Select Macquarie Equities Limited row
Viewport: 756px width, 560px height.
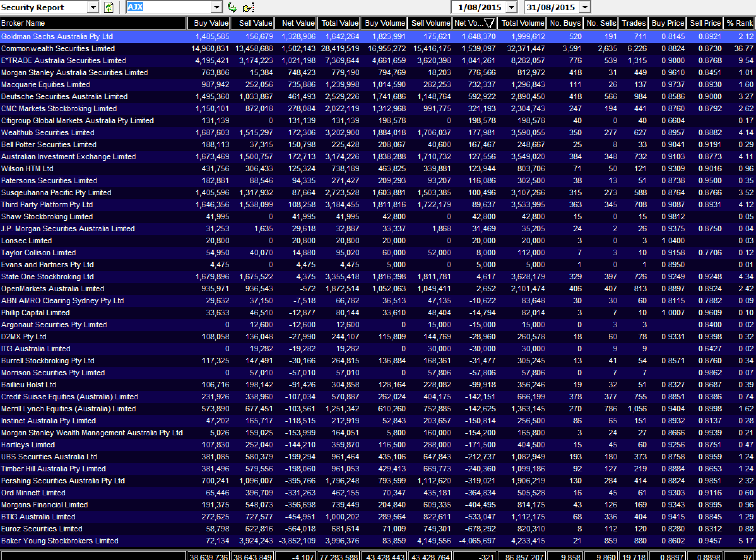[x=377, y=85]
